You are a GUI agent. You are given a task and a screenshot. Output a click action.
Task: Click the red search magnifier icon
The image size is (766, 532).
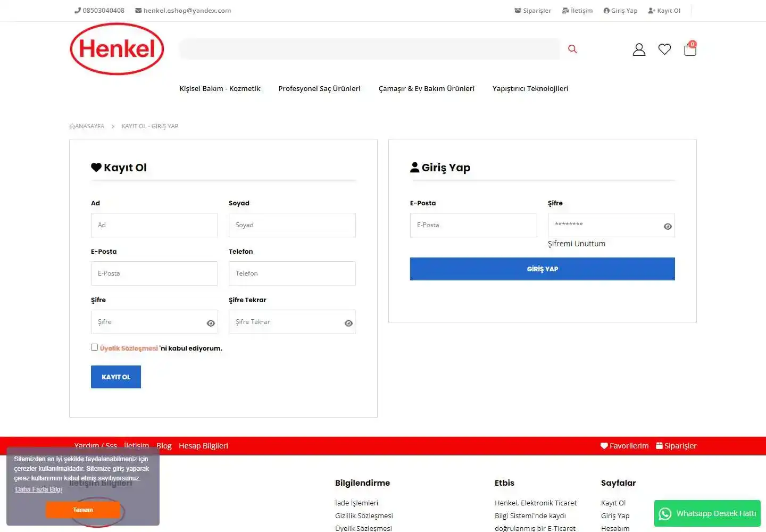pos(572,49)
